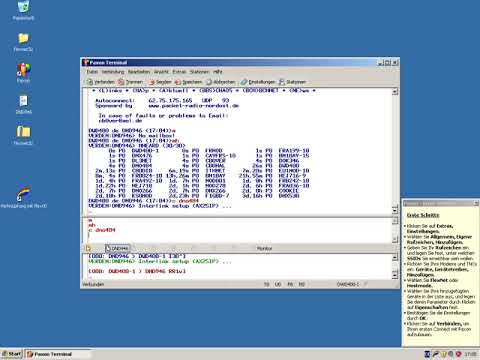This screenshot has height=360, width=480.
Task: Open the Stationen menu
Action: pos(199,72)
